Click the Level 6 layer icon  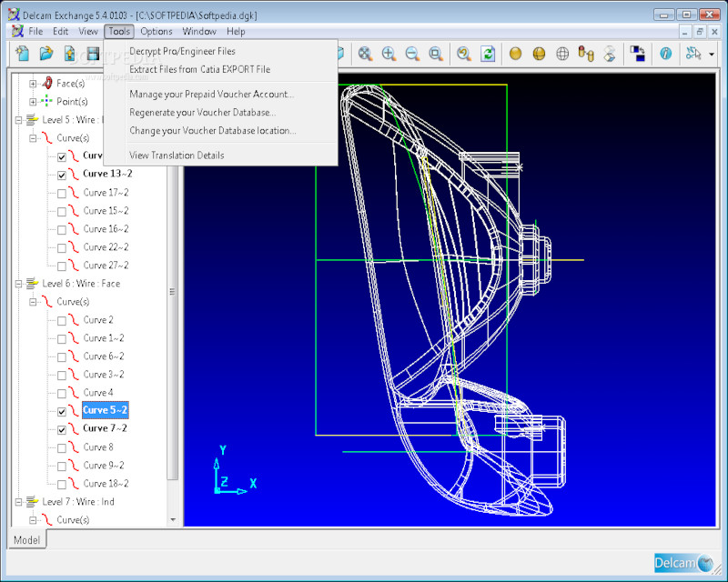coord(32,283)
